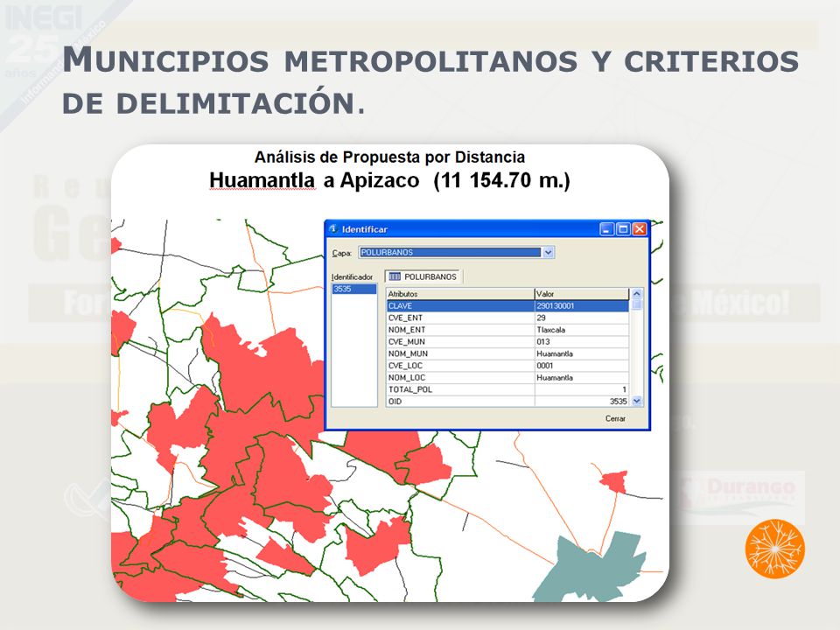Click the CVE_ENT value 29
Image resolution: width=840 pixels, height=630 pixels.
pos(541,318)
